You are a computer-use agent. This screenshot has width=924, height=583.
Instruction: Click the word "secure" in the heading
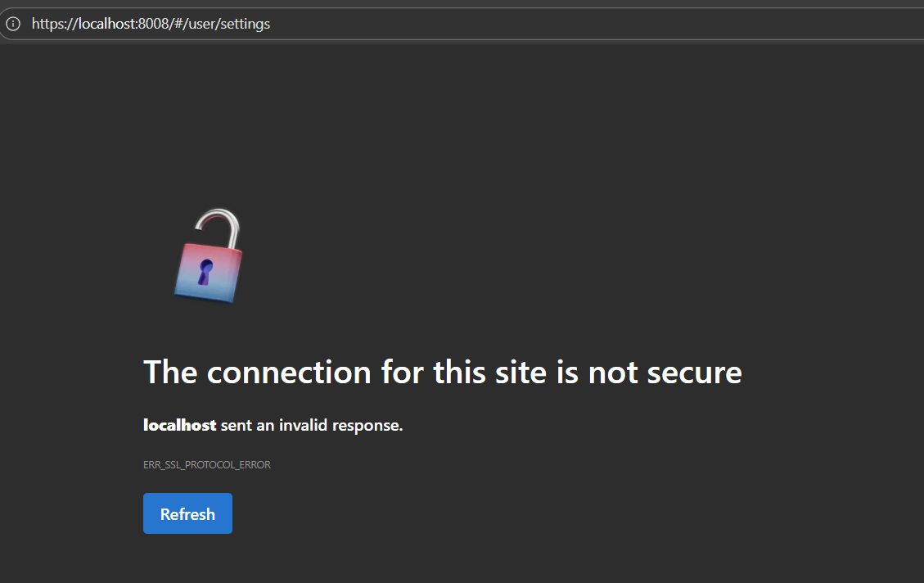point(694,373)
